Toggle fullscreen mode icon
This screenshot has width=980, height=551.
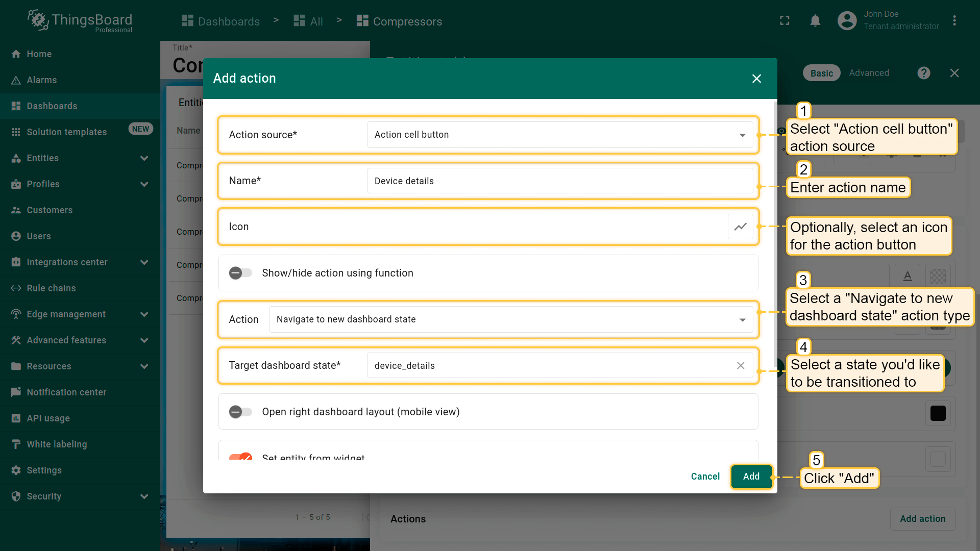point(785,21)
